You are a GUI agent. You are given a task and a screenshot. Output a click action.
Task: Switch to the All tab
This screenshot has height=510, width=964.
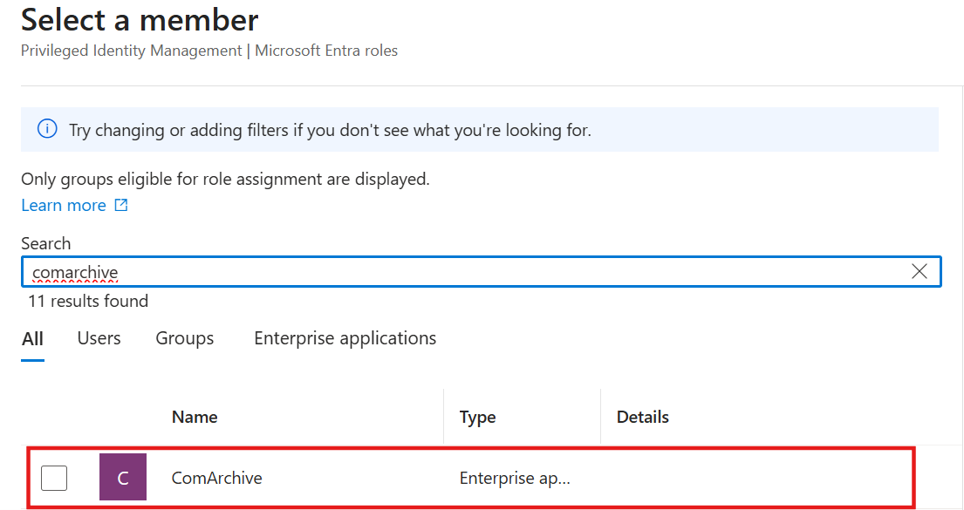click(33, 339)
